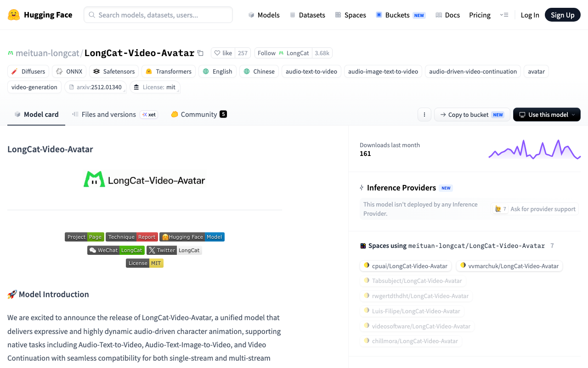Screen dimensions: 588x368
Task: Open the Tabsubject/LongCat-Video-Avatar space
Action: (x=413, y=281)
